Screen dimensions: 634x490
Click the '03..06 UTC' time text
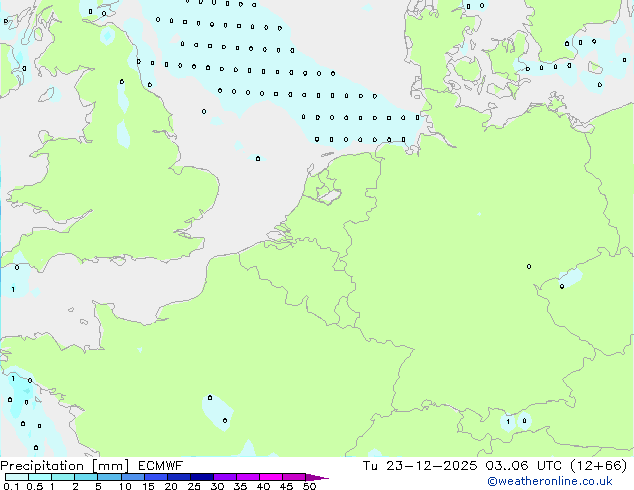pos(523,466)
